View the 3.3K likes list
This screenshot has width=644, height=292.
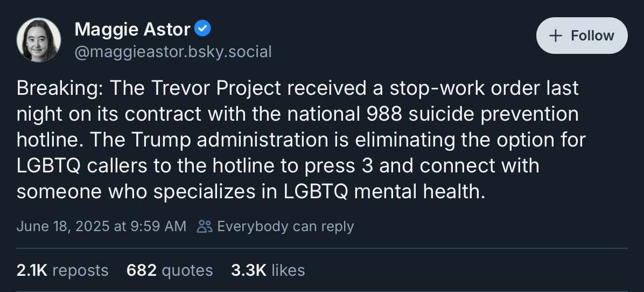coord(268,270)
